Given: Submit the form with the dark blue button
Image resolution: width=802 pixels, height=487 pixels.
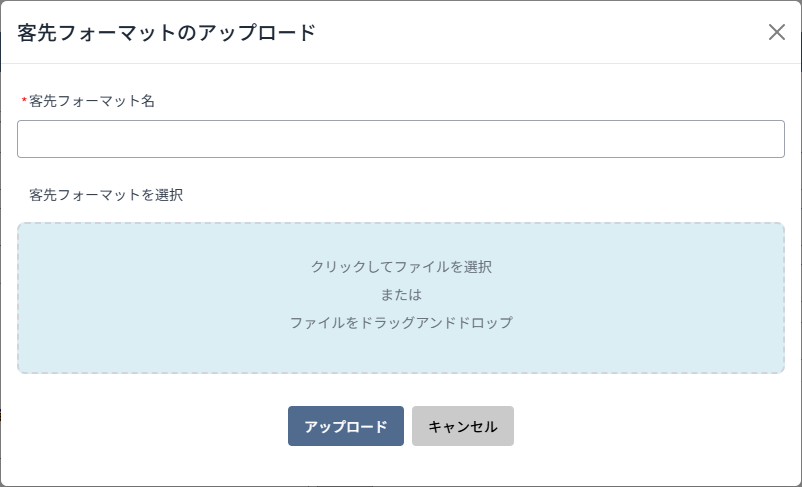Looking at the screenshot, I should click(346, 426).
